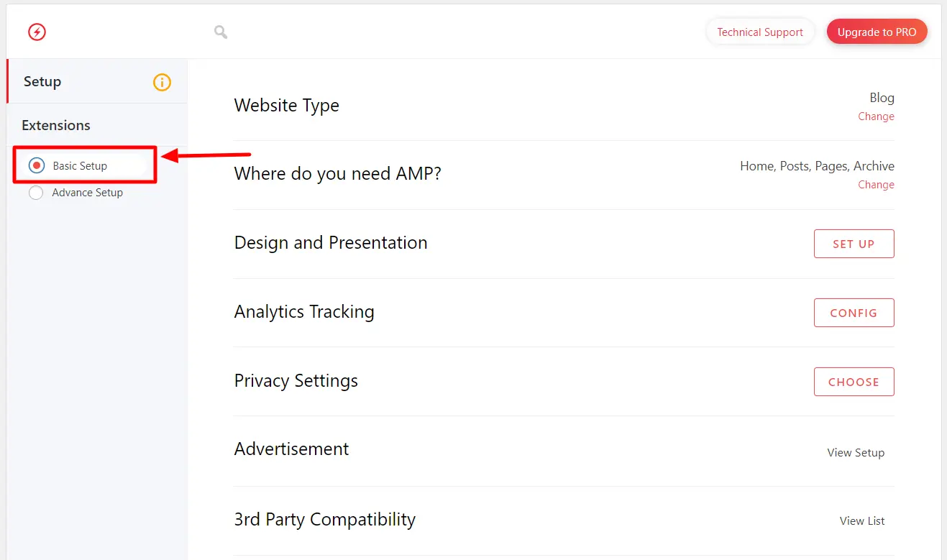This screenshot has width=947, height=560.
Task: Change where AMP is needed
Action: 876,185
